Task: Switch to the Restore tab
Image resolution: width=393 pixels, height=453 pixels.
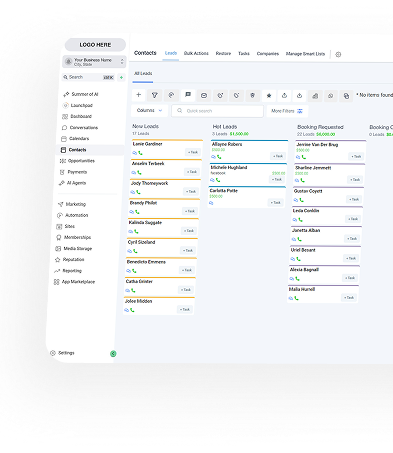Action: [x=223, y=54]
